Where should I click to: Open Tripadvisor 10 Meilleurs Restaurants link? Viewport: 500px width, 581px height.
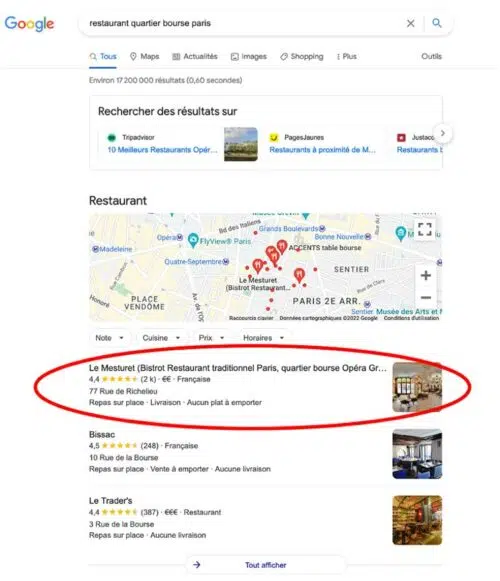tap(162, 150)
